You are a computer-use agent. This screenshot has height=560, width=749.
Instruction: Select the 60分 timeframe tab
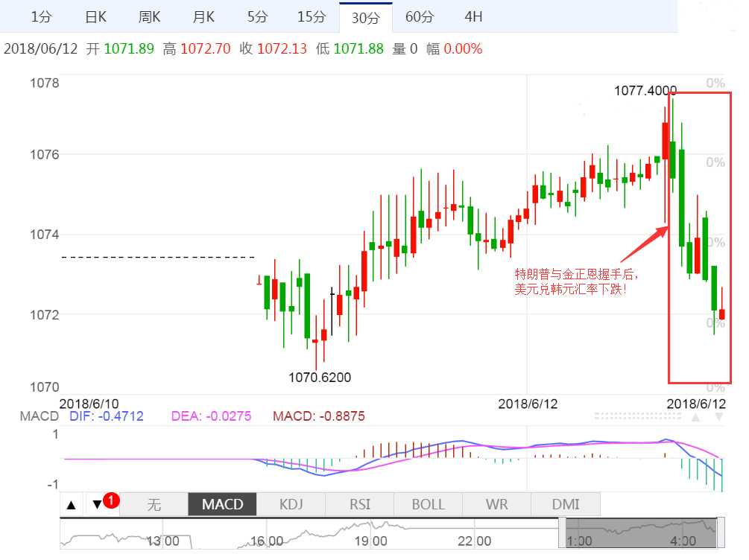[x=420, y=16]
